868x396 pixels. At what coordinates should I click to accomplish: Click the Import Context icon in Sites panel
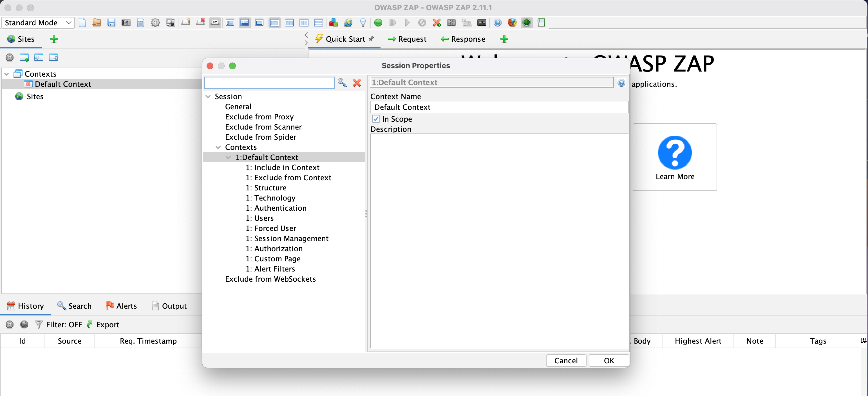pyautogui.click(x=39, y=57)
